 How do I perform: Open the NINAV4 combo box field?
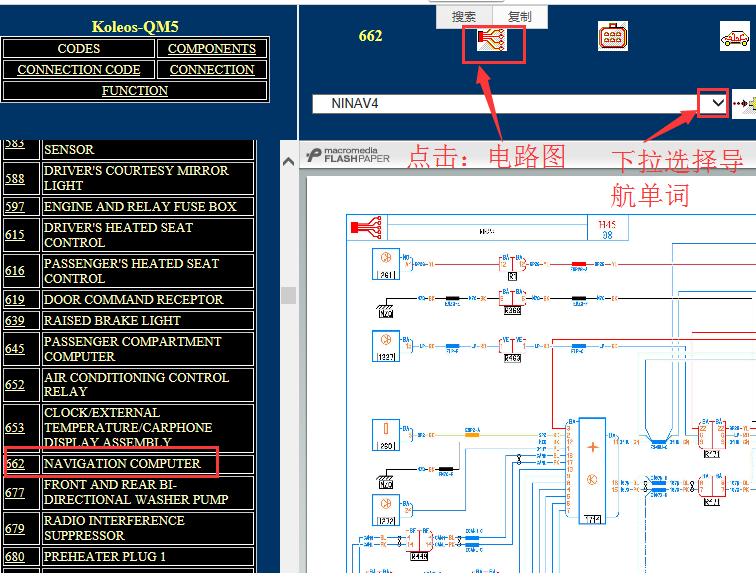[x=520, y=104]
